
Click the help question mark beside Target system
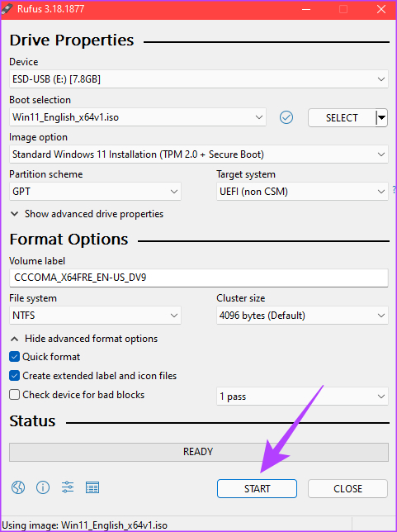click(394, 189)
